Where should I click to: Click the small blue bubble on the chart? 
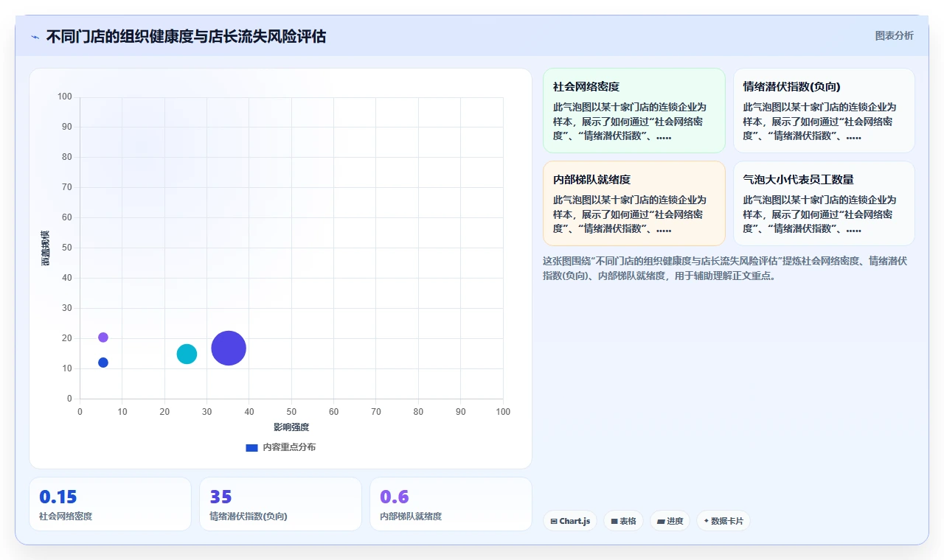click(x=103, y=363)
